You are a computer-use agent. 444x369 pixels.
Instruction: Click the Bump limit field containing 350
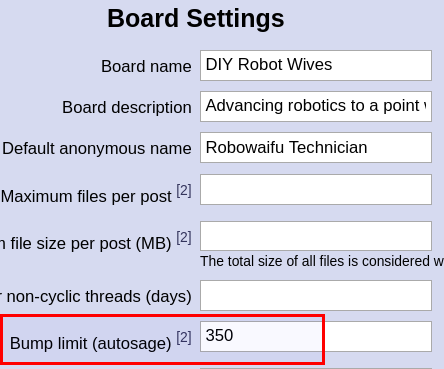pyautogui.click(x=316, y=336)
